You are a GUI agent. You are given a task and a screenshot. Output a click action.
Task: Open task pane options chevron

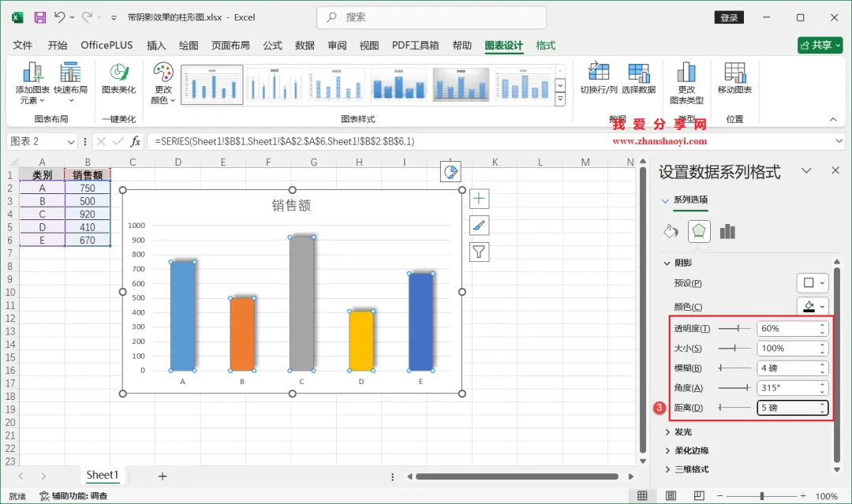[x=805, y=170]
